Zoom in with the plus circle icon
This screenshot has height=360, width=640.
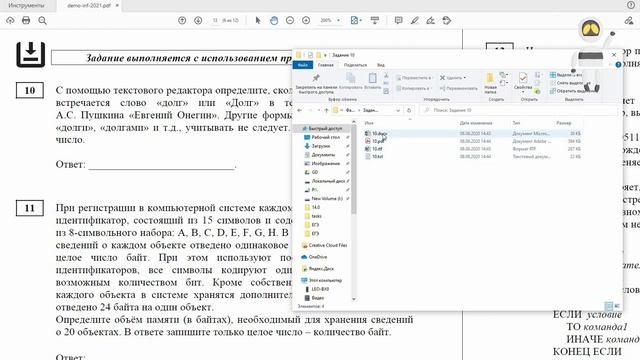click(306, 20)
